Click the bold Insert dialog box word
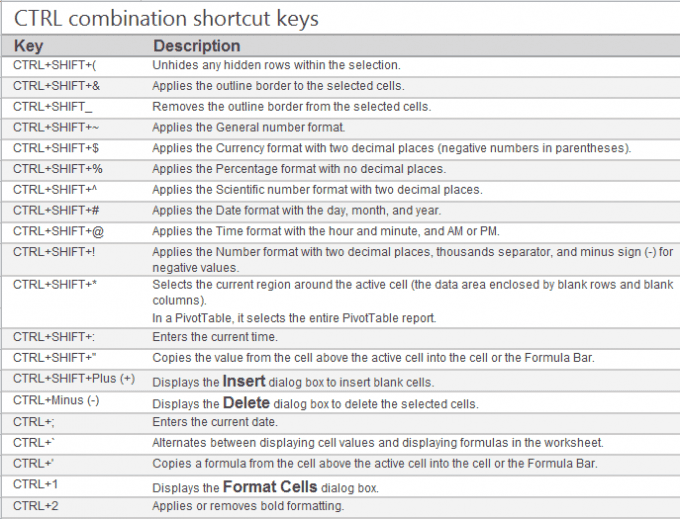Viewport: 680px width, 519px height. coord(244,381)
